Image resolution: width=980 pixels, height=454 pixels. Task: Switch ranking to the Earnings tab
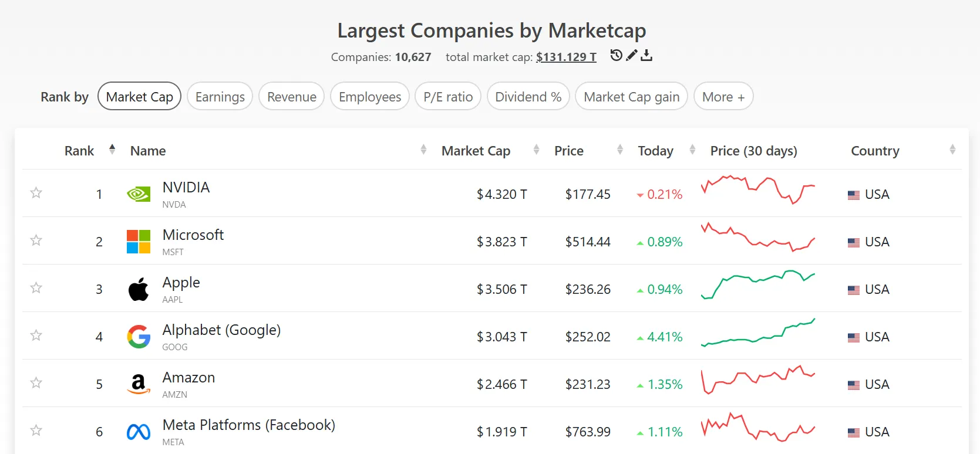(220, 96)
